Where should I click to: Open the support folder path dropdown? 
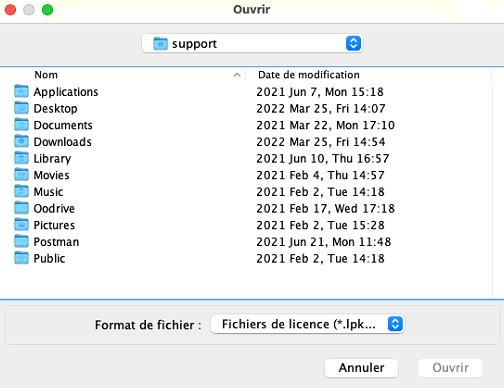tap(252, 44)
